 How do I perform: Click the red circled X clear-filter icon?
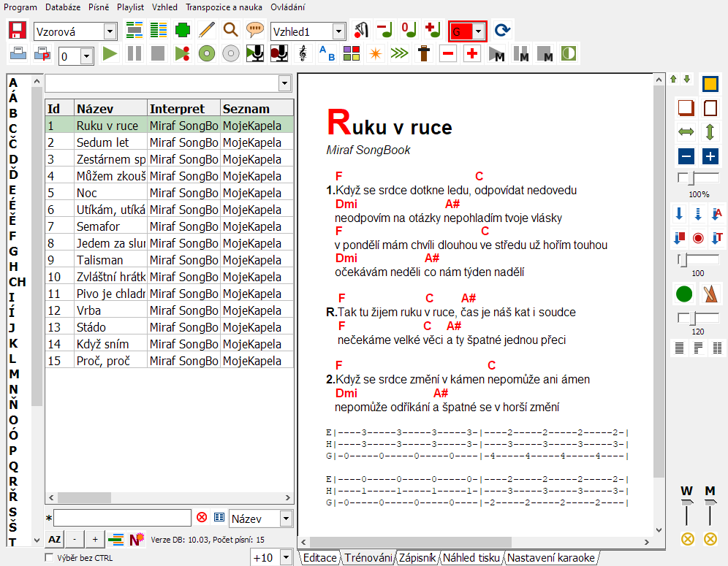[x=202, y=517]
